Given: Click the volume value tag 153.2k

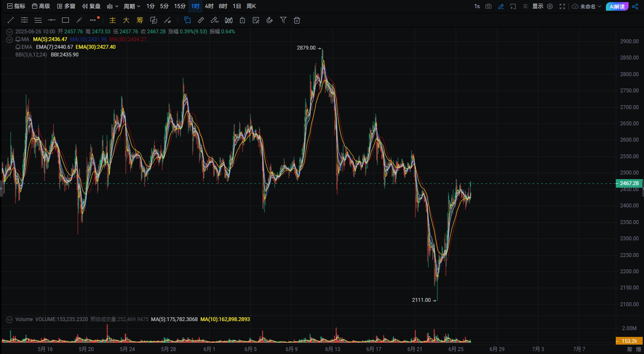Looking at the screenshot, I should pos(629,341).
